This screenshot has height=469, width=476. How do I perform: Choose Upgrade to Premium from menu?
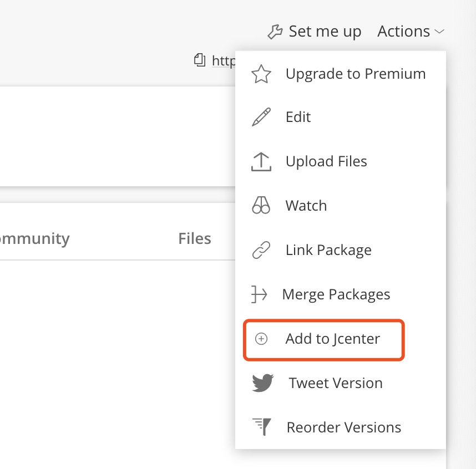[x=355, y=74]
